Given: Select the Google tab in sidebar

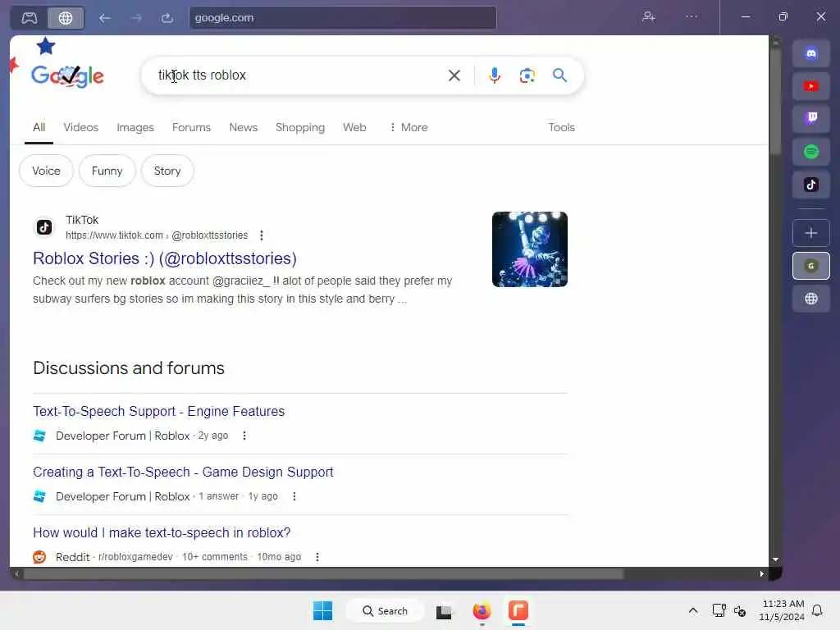Looking at the screenshot, I should [811, 266].
